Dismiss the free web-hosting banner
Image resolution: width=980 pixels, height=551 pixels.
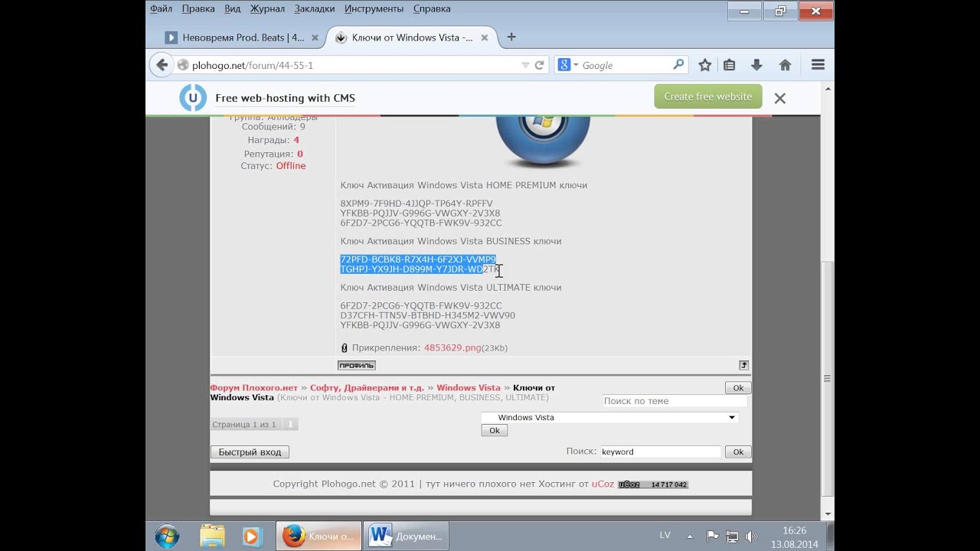[779, 98]
